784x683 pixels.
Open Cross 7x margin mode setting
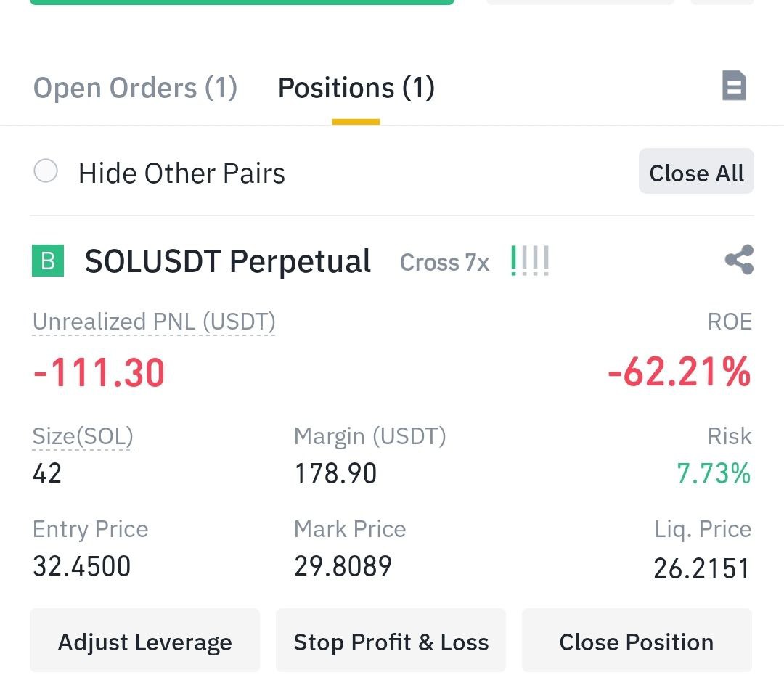point(444,263)
